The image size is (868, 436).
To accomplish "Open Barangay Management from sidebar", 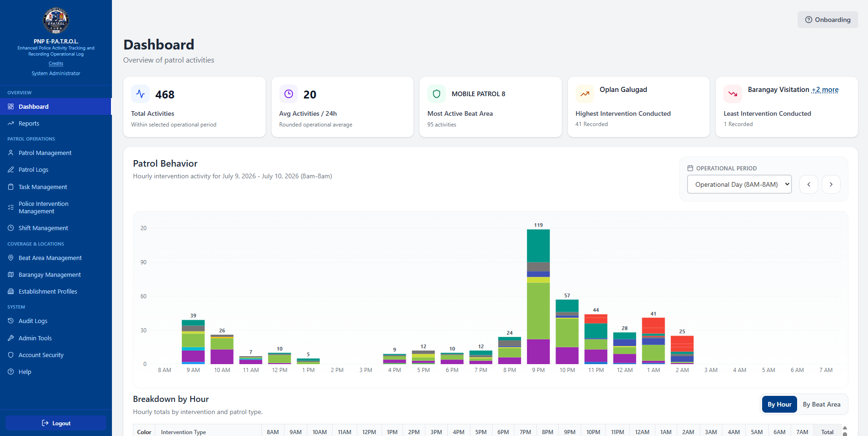I will point(56,274).
